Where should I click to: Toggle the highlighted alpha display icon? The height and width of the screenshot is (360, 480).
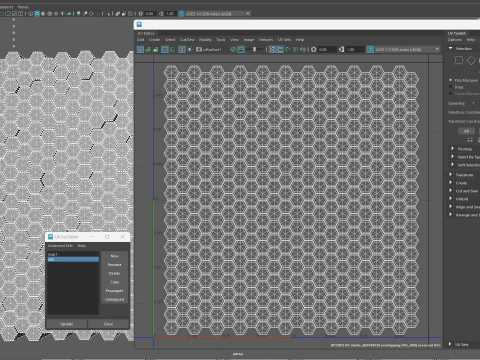(x=280, y=49)
